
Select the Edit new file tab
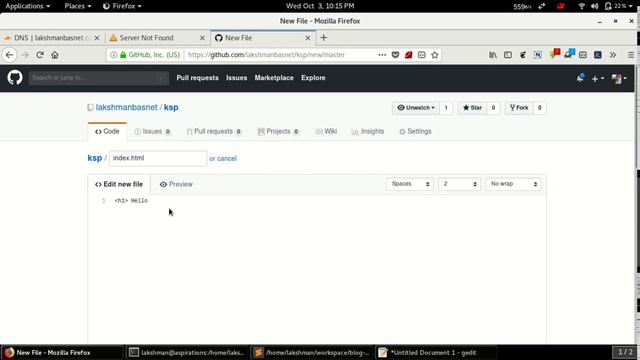(119, 184)
